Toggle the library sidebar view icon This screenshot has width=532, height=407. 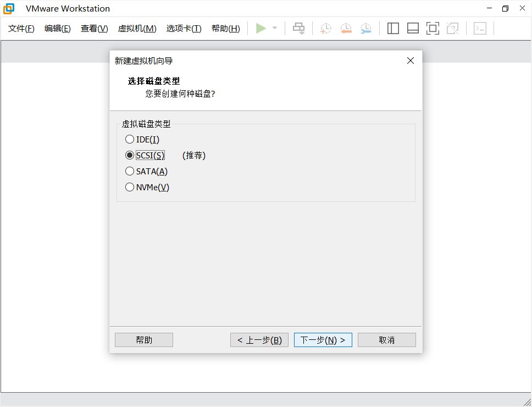(393, 29)
